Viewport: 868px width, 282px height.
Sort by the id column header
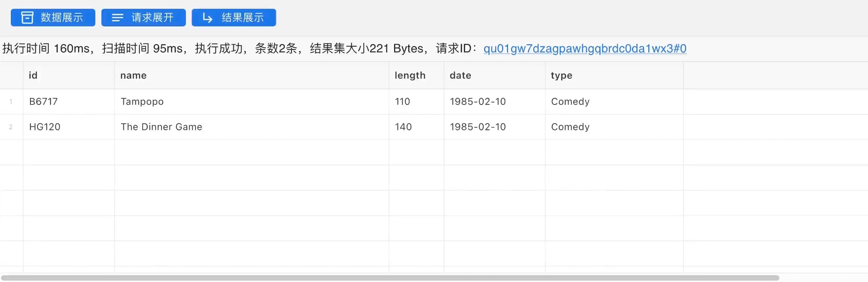pyautogui.click(x=33, y=75)
